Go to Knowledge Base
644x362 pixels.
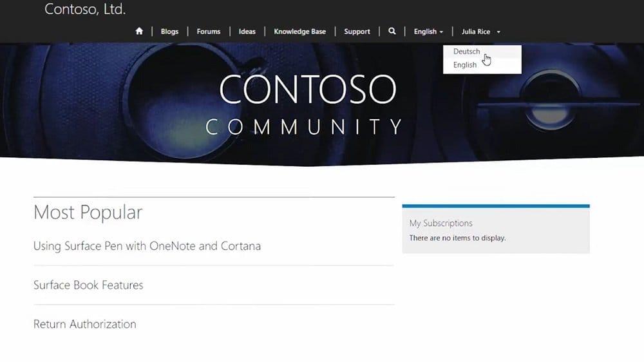click(x=299, y=32)
